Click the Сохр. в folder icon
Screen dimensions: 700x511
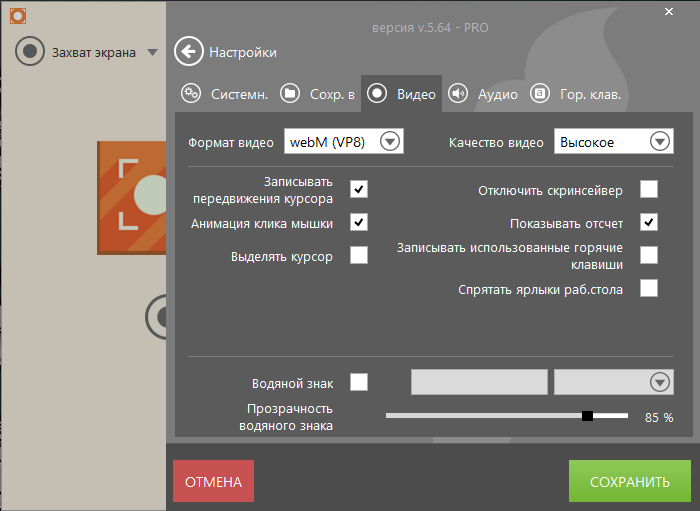[290, 94]
